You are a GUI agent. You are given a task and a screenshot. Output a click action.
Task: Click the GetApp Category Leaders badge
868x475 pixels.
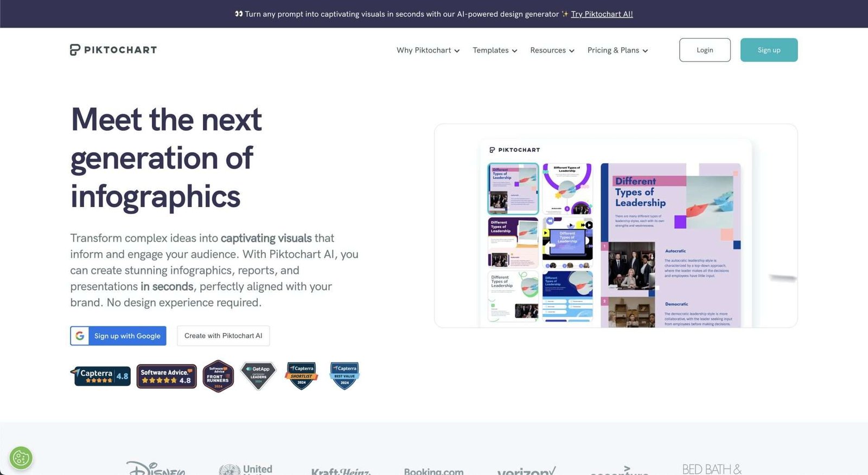(258, 376)
